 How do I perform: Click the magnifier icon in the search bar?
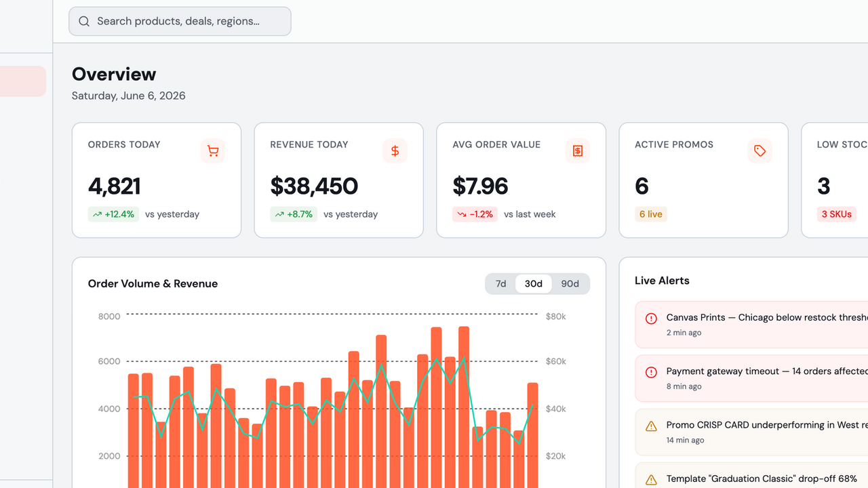click(x=84, y=22)
